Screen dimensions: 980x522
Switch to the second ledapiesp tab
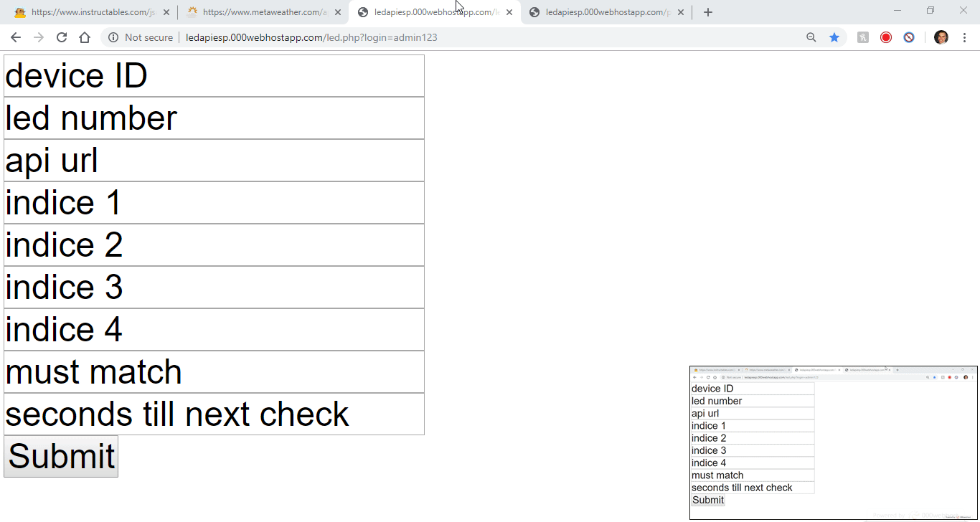click(603, 11)
